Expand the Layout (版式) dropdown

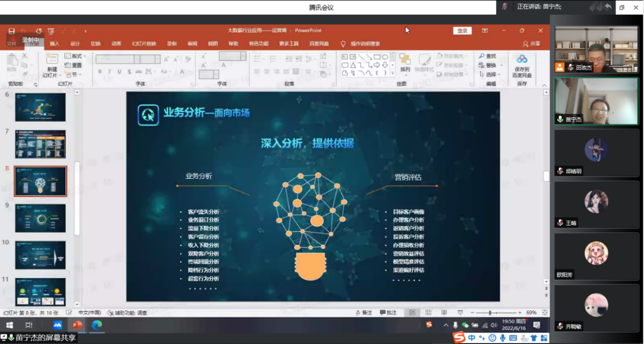click(74, 56)
